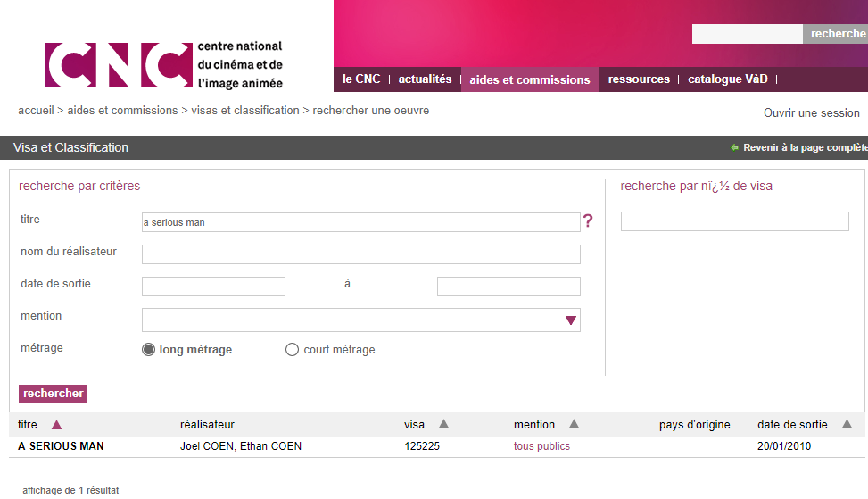Image resolution: width=868 pixels, height=499 pixels.
Task: Select the court métrage radio button
Action: pos(292,350)
